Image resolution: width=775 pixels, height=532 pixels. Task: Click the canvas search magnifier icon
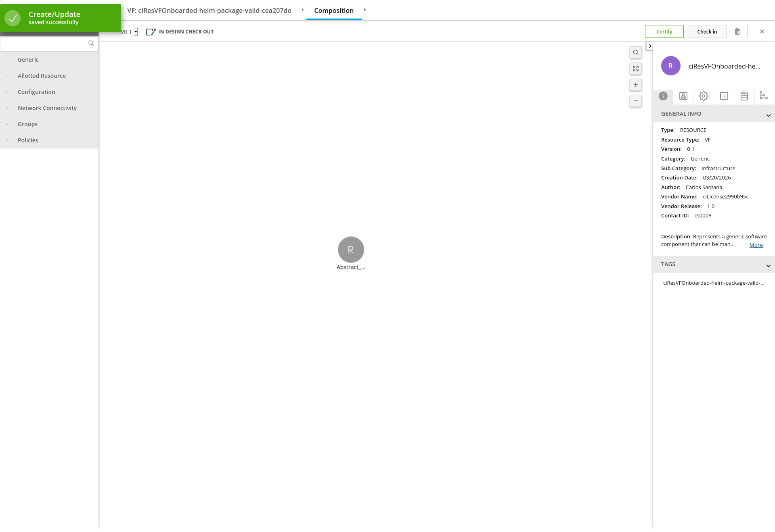point(636,52)
